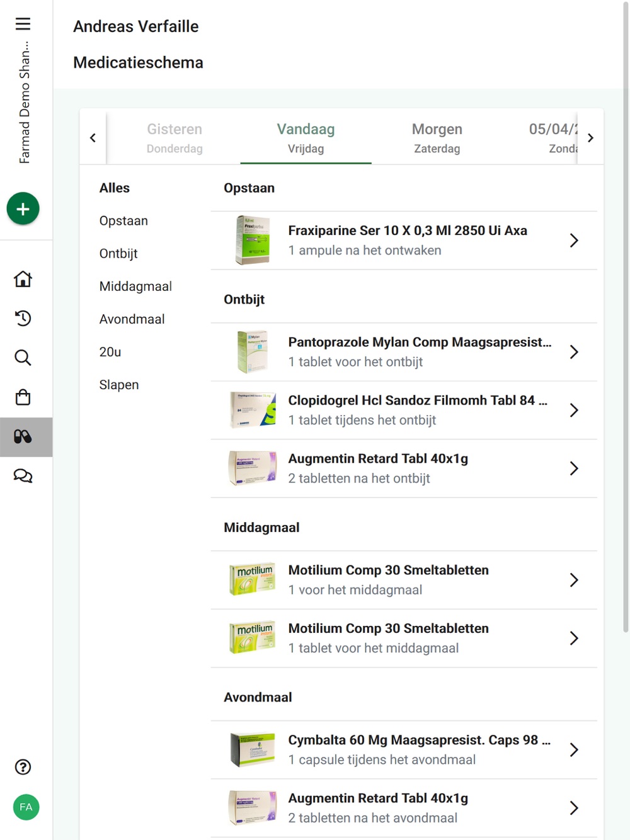Go to previous days arrow
Image resolution: width=630 pixels, height=840 pixels.
(93, 138)
